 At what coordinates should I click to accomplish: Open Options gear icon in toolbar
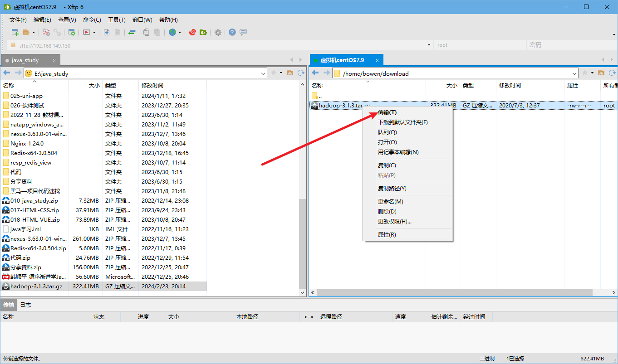point(218,32)
